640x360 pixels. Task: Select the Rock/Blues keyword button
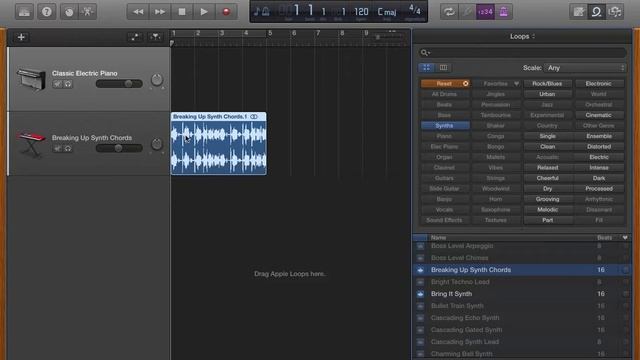pos(547,84)
